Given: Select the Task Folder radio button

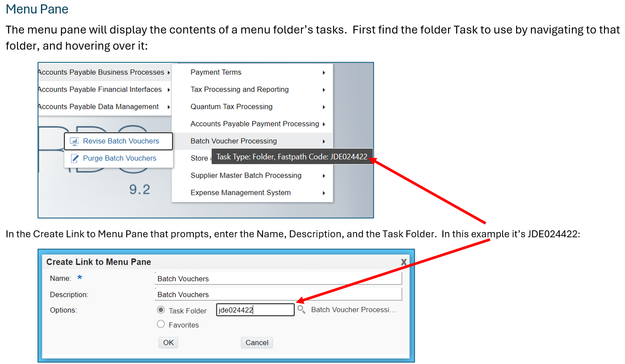Looking at the screenshot, I should 161,310.
